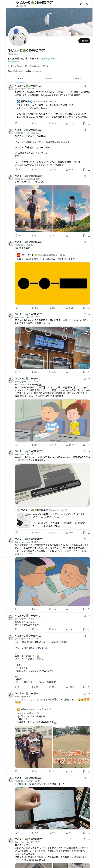
Task: Open the search icon in the header
Action: (88, 4)
